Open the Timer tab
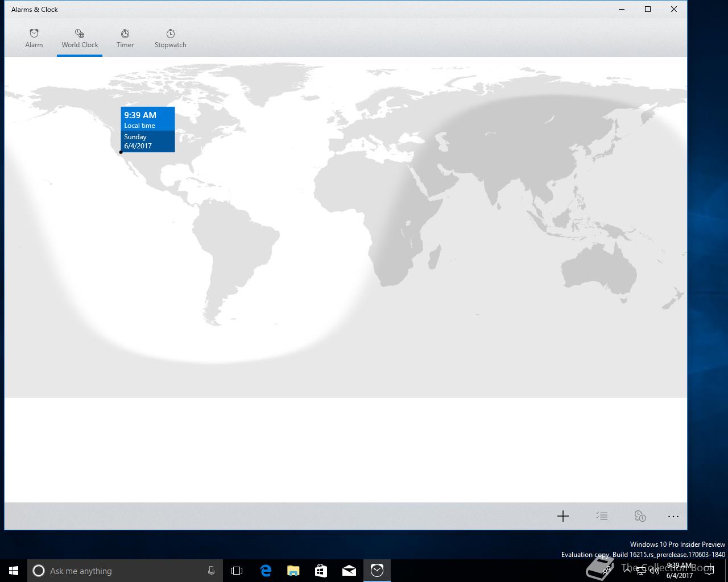This screenshot has width=728, height=582. (x=125, y=39)
